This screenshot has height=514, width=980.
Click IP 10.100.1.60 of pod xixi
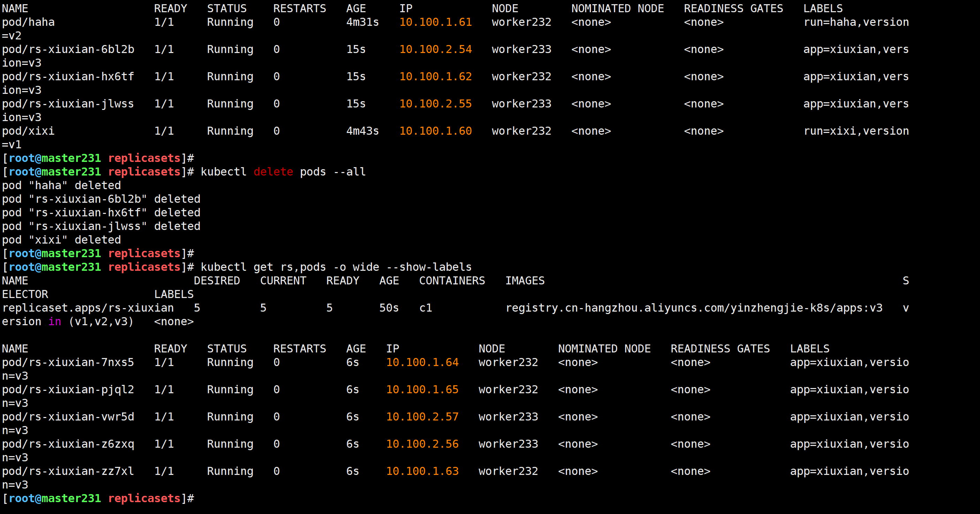pyautogui.click(x=435, y=131)
